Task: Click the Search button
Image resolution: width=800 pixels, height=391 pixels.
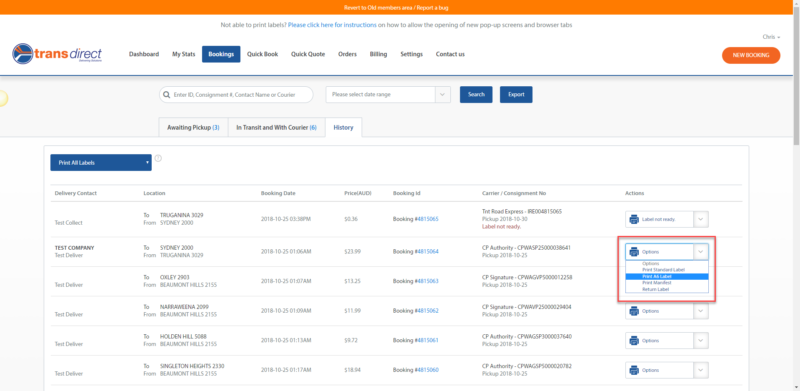Action: click(476, 94)
